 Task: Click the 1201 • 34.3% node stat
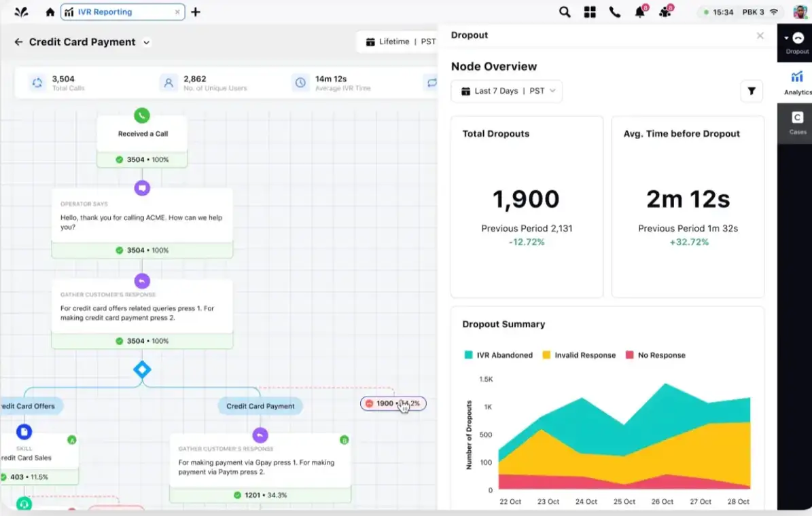[x=260, y=496]
